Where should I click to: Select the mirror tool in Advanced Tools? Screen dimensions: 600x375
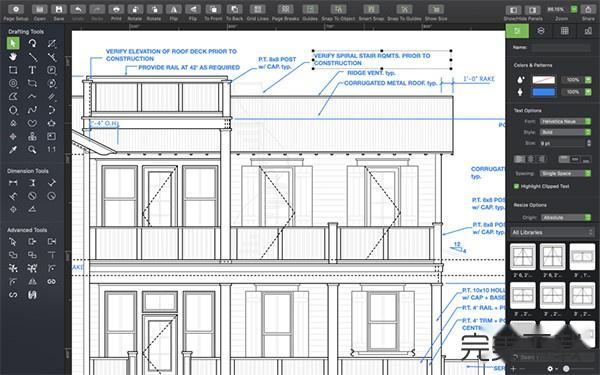pyautogui.click(x=32, y=282)
